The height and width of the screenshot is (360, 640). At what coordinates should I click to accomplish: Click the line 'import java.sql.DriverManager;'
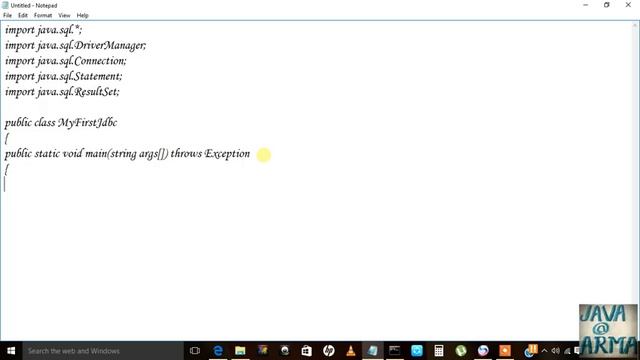[76, 45]
